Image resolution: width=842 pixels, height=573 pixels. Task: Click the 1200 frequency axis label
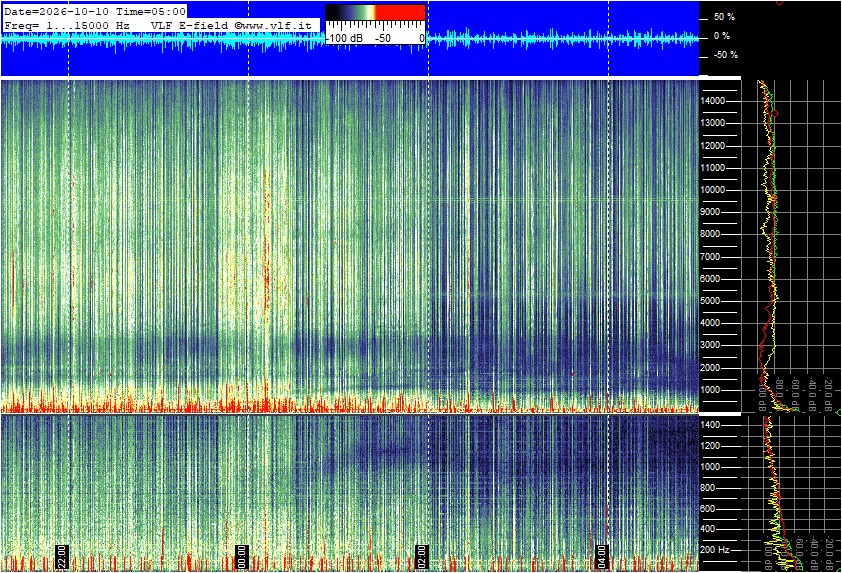710,446
